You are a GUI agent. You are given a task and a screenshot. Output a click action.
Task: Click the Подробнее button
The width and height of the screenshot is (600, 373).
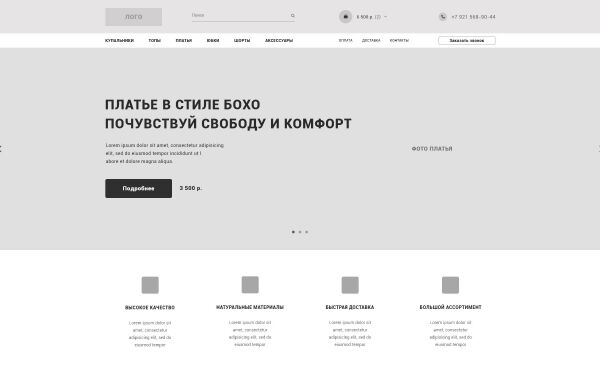pyautogui.click(x=139, y=188)
